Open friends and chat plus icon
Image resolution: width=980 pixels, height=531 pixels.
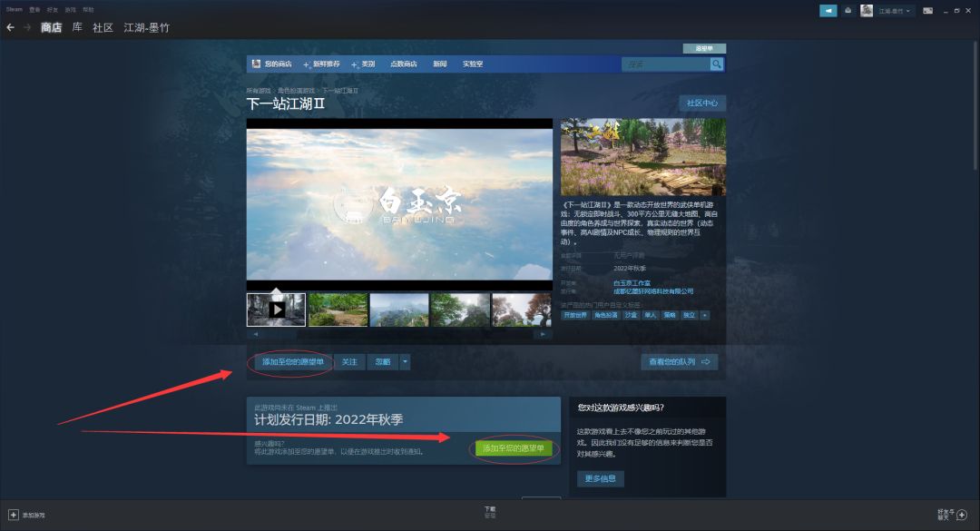962,515
